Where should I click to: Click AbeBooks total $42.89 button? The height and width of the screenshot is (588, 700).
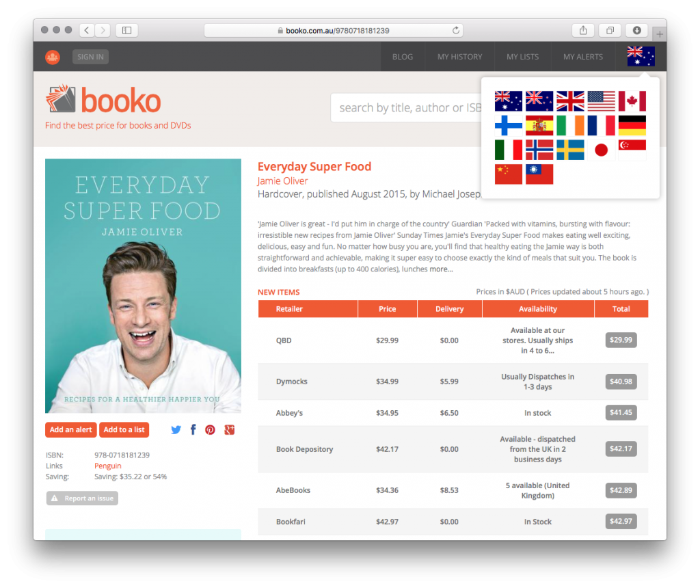tap(621, 490)
